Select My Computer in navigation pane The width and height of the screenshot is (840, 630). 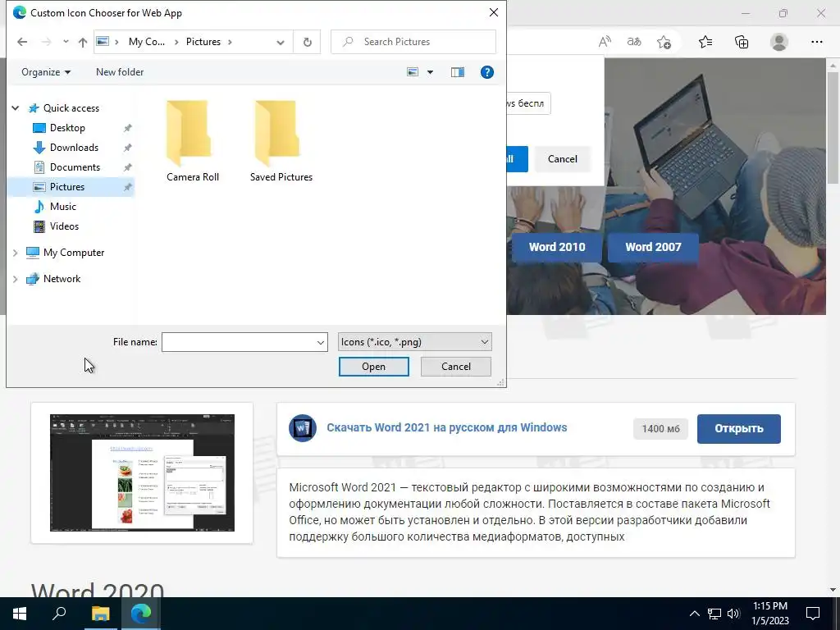[x=73, y=253]
